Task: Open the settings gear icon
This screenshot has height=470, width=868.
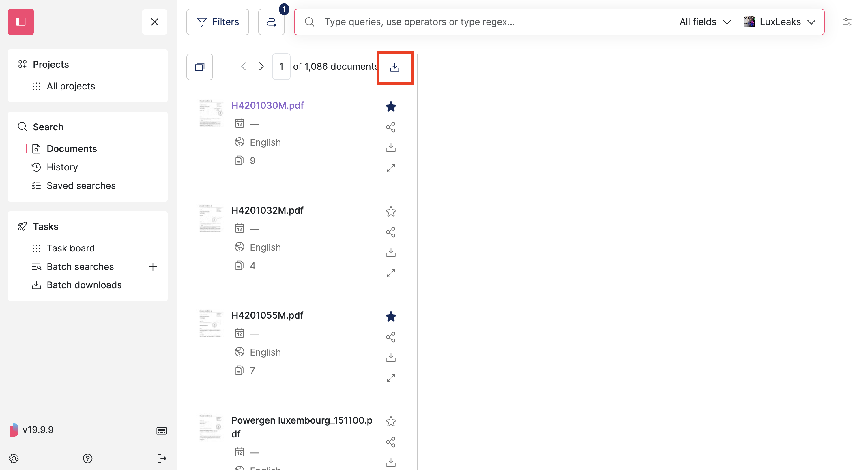Action: tap(14, 458)
